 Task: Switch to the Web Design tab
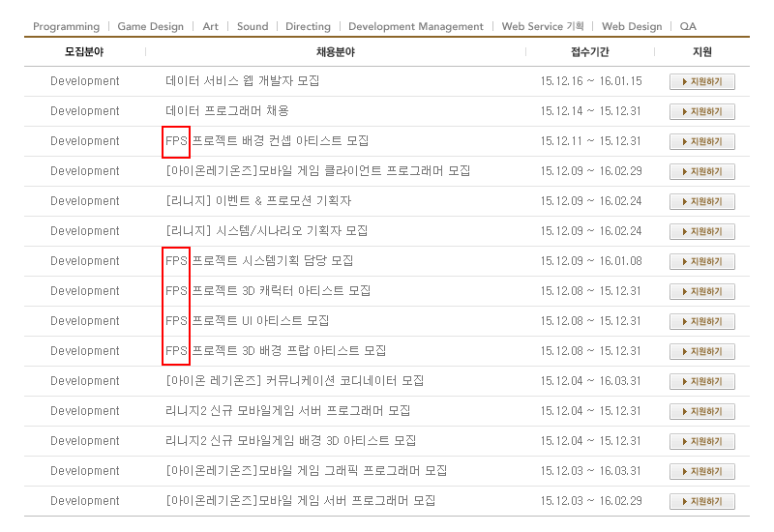(632, 26)
